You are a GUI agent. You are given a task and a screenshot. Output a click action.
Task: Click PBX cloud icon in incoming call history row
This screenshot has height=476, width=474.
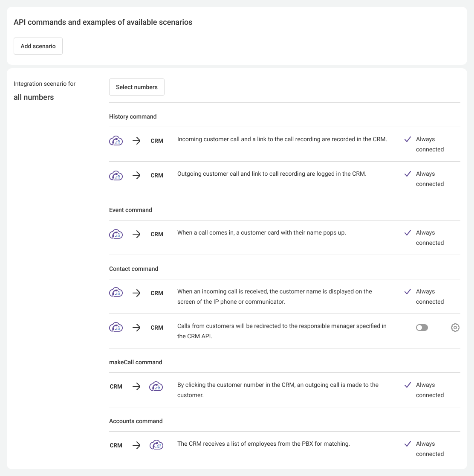[116, 141]
